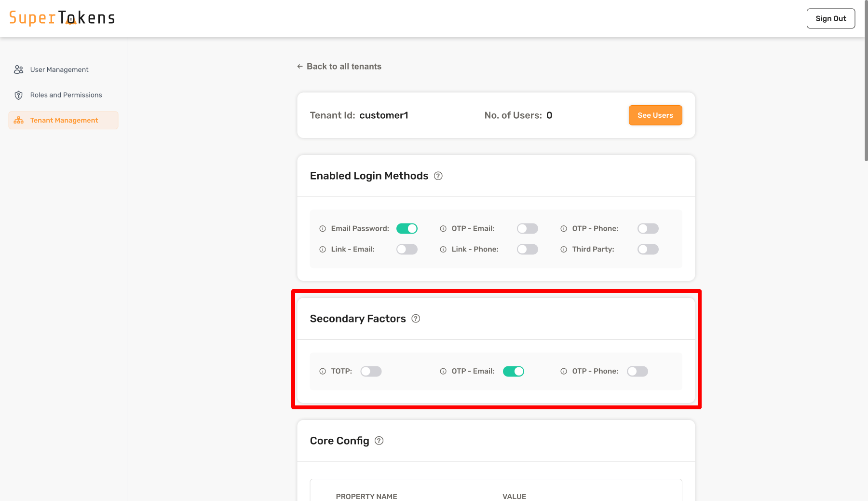Enable OTP - Phone login method toggle

click(x=648, y=229)
